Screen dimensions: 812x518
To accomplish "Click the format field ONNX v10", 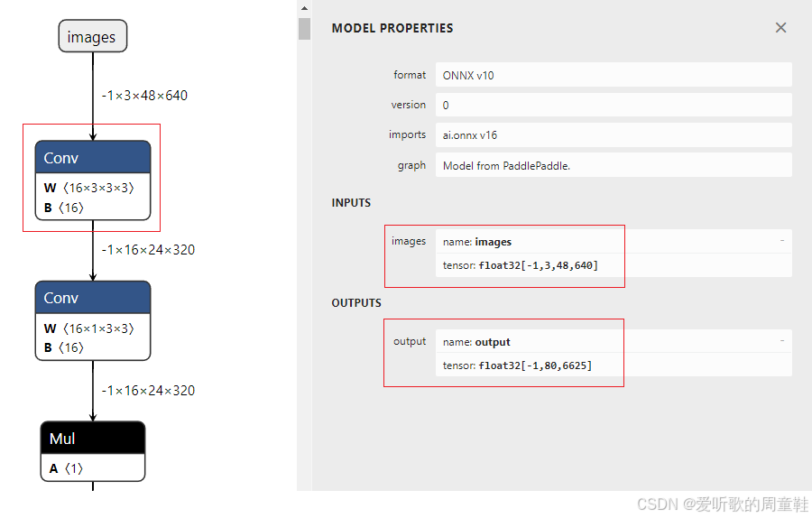I will pos(614,75).
